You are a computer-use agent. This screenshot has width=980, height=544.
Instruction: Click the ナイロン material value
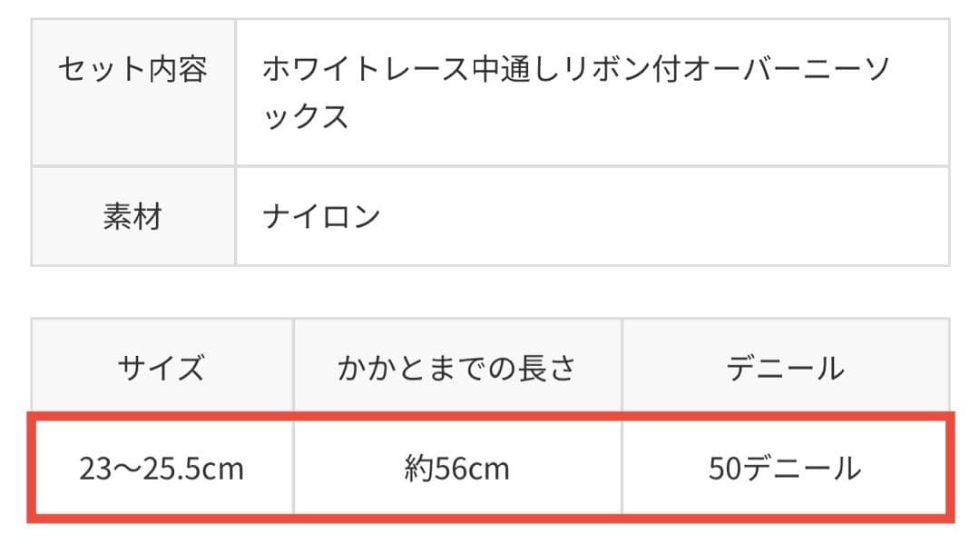(x=321, y=217)
